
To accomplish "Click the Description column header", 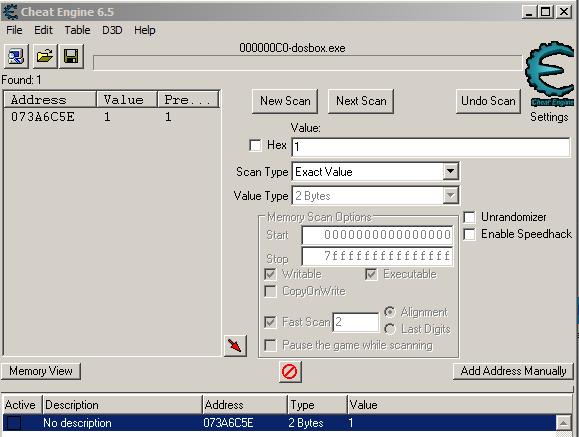I will (122, 405).
